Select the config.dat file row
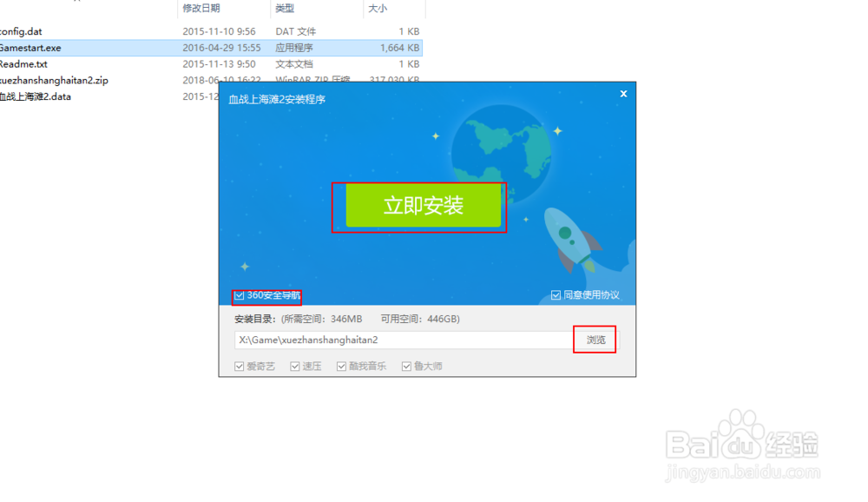 [x=210, y=31]
